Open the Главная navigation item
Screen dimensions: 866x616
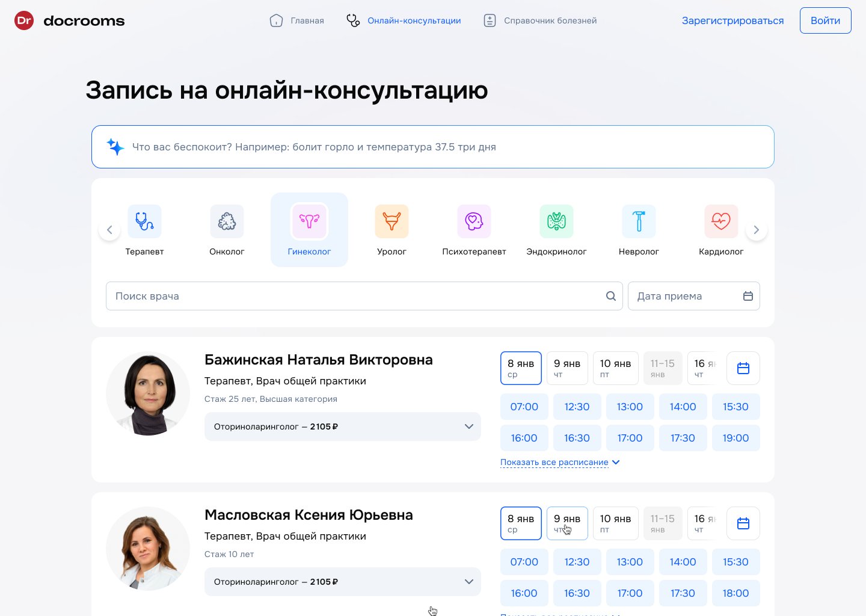[297, 20]
